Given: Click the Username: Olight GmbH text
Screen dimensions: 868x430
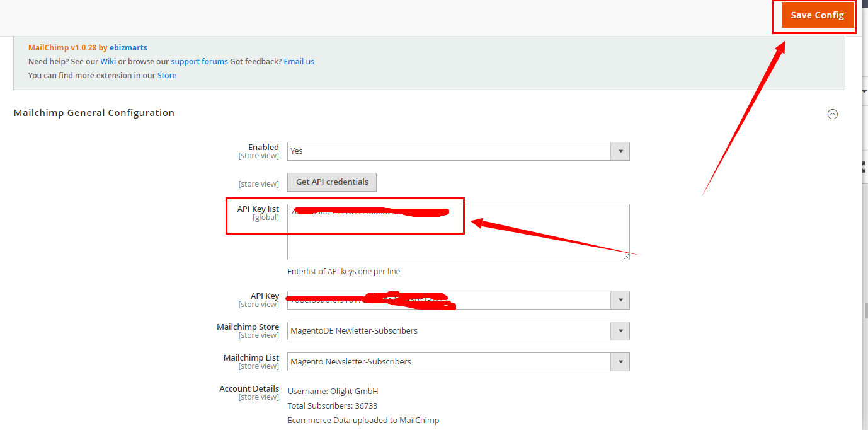Looking at the screenshot, I should (333, 392).
